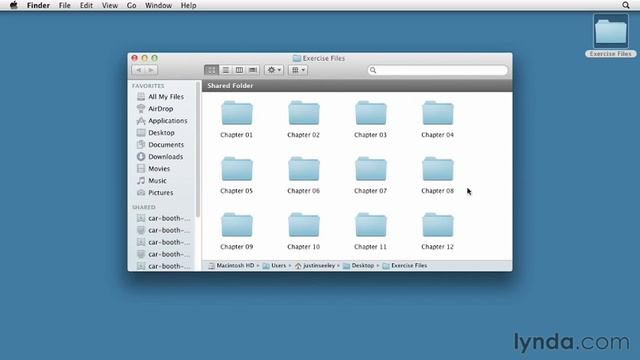Go back with the Finder back arrow
Viewport: 640px width, 360px height.
[x=139, y=70]
